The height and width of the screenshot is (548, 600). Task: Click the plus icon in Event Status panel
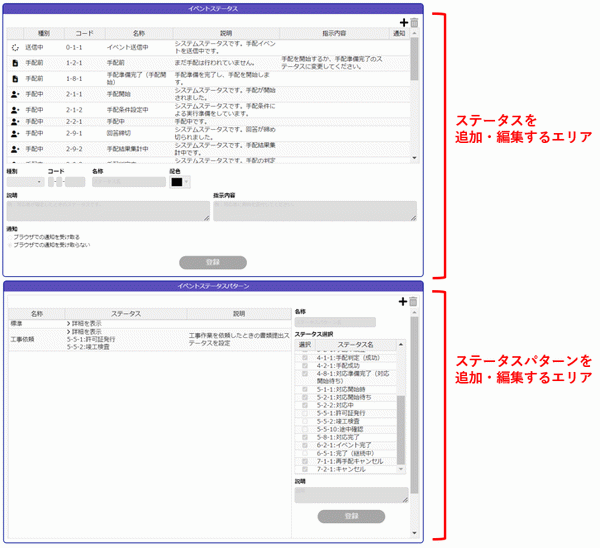coord(403,22)
